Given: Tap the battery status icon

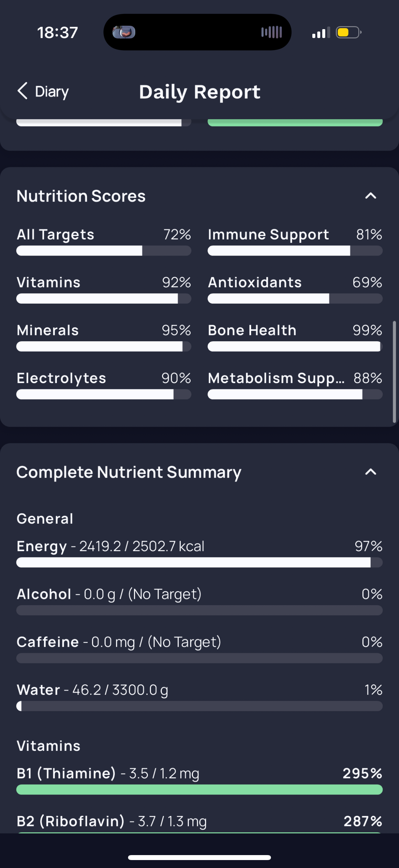Looking at the screenshot, I should 348,32.
